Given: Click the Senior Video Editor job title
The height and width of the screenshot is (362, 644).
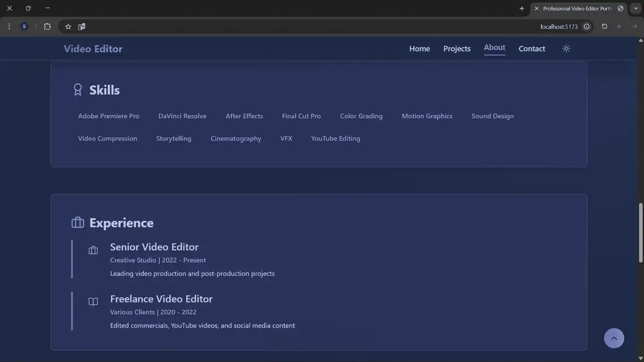Looking at the screenshot, I should 155,247.
